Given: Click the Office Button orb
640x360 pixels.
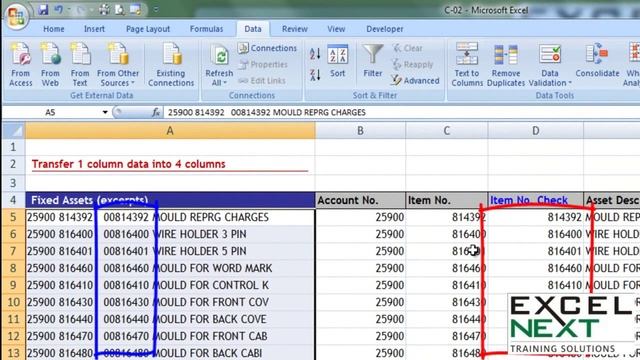Looking at the screenshot, I should pyautogui.click(x=16, y=16).
